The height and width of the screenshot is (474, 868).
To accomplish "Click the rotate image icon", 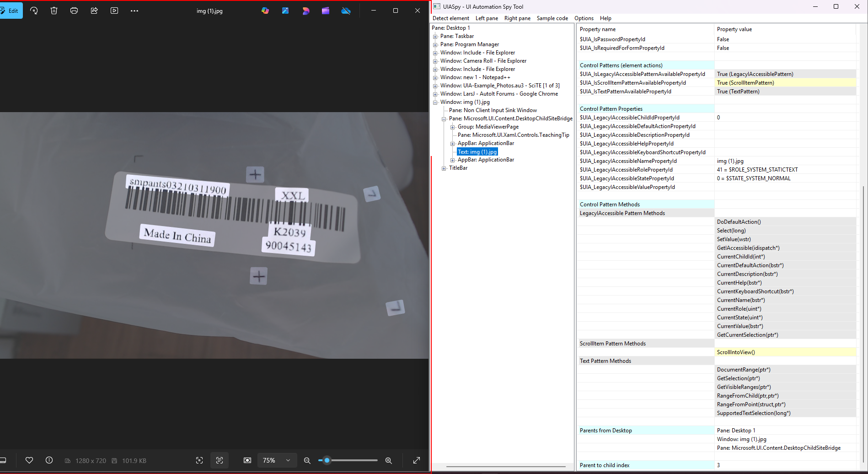I will (x=34, y=11).
